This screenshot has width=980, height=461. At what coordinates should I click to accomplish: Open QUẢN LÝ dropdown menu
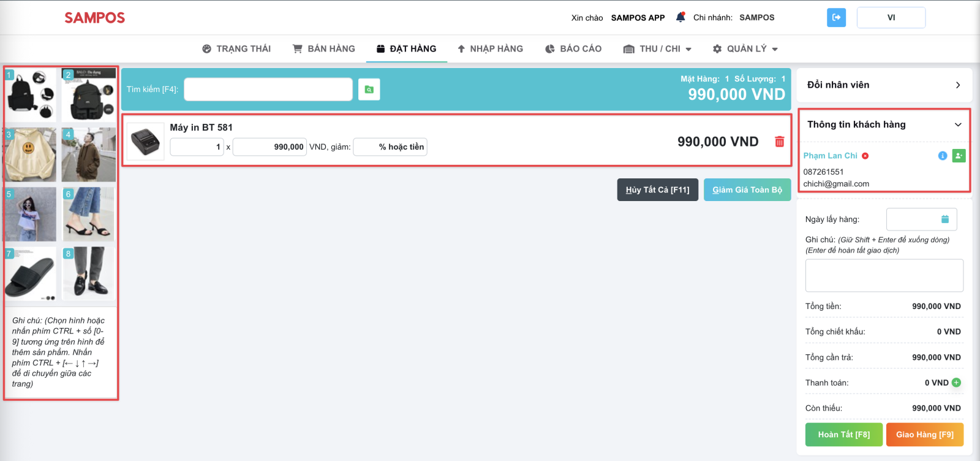pyautogui.click(x=745, y=49)
